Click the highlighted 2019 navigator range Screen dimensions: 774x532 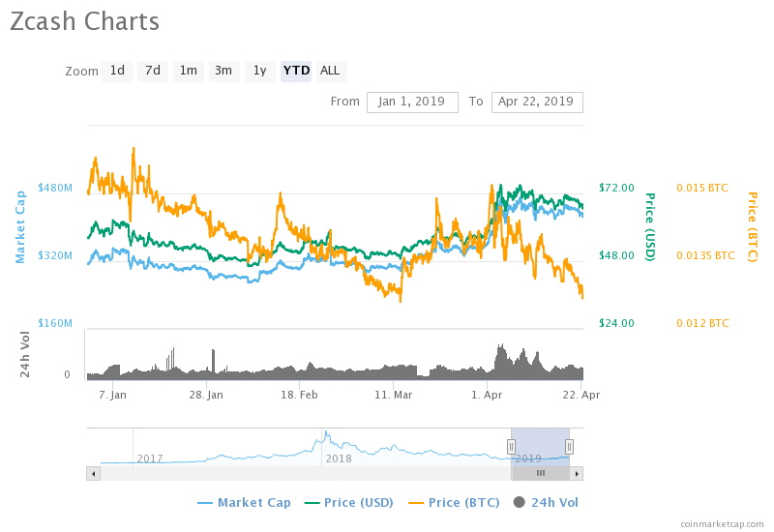coord(540,448)
